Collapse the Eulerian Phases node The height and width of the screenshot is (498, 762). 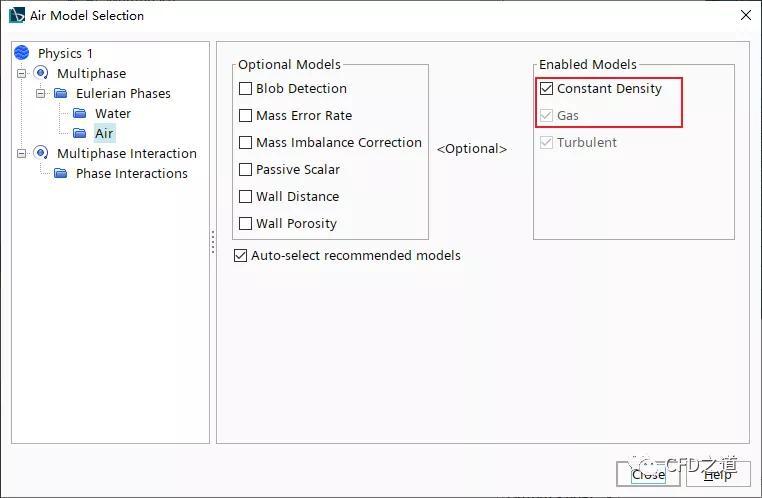[41, 93]
